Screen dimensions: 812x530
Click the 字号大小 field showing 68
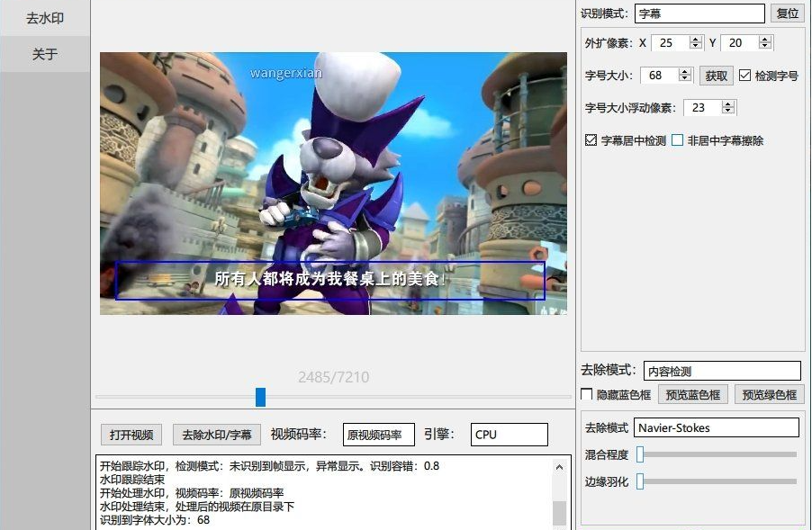(x=660, y=76)
